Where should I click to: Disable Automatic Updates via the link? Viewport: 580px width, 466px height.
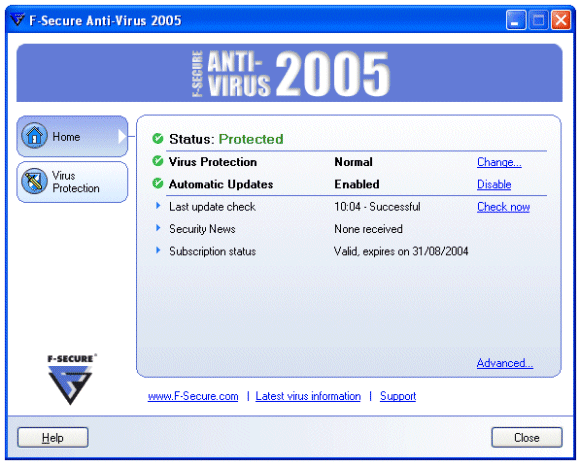pyautogui.click(x=494, y=184)
